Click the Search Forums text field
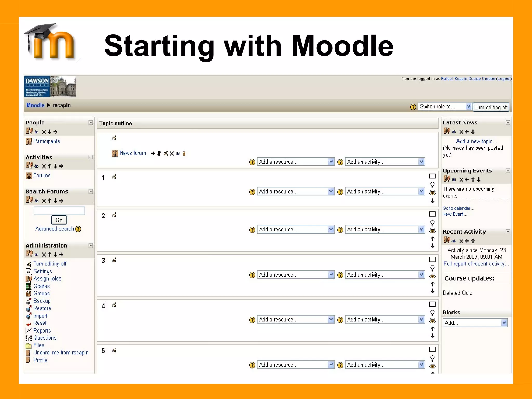This screenshot has width=532, height=399. 59,210
